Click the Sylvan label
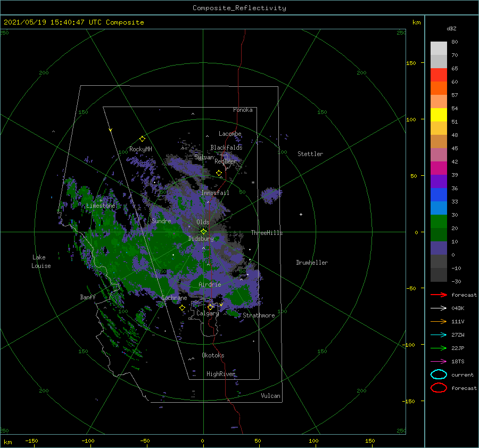Image resolution: width=479 pixels, height=448 pixels. (204, 157)
